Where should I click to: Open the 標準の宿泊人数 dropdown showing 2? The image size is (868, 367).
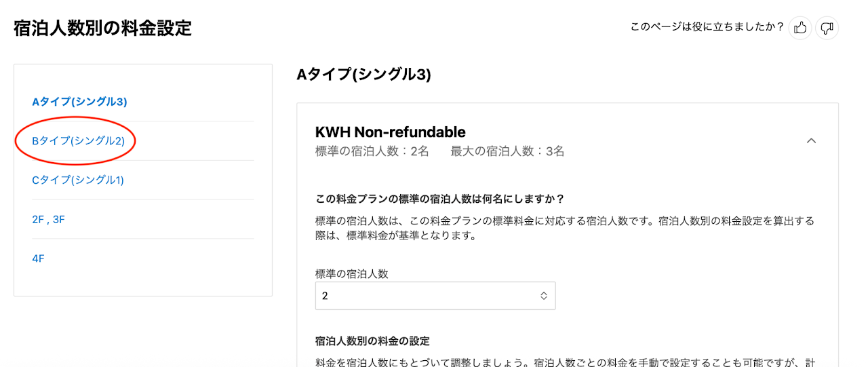pyautogui.click(x=435, y=296)
